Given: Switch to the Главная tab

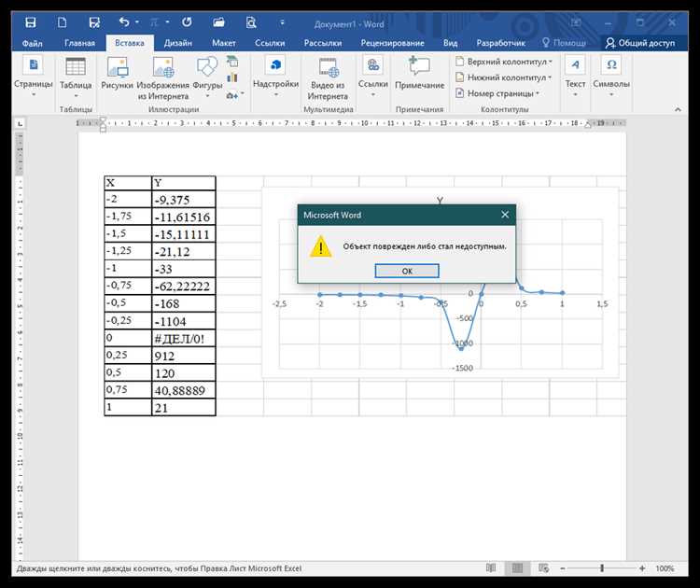Looking at the screenshot, I should click(79, 43).
